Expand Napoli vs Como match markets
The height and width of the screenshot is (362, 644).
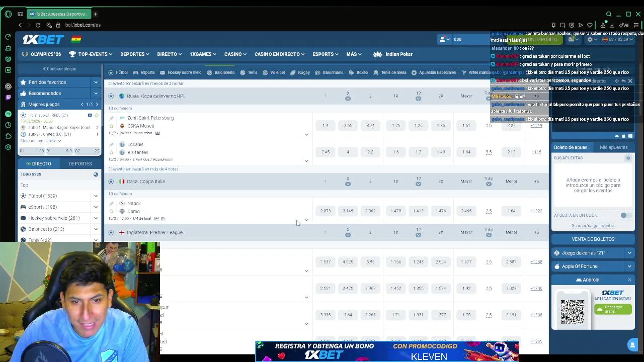(306, 220)
